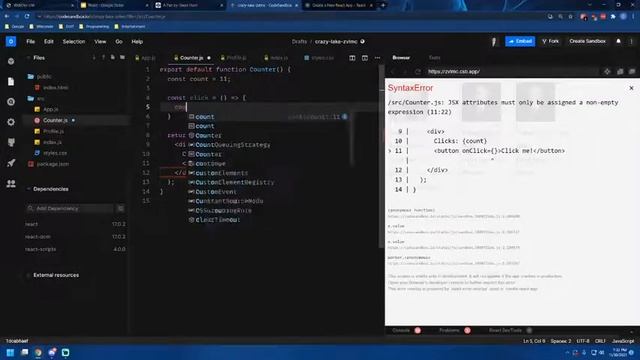This screenshot has width=640, height=360.
Task: Click the JavaScript language mode in status bar
Action: 623,341
